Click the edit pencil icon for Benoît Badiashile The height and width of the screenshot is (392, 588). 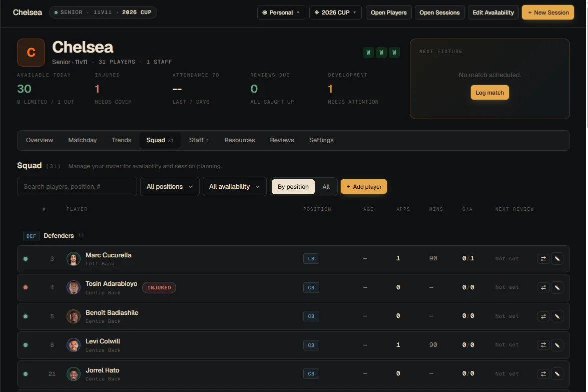[x=557, y=316]
